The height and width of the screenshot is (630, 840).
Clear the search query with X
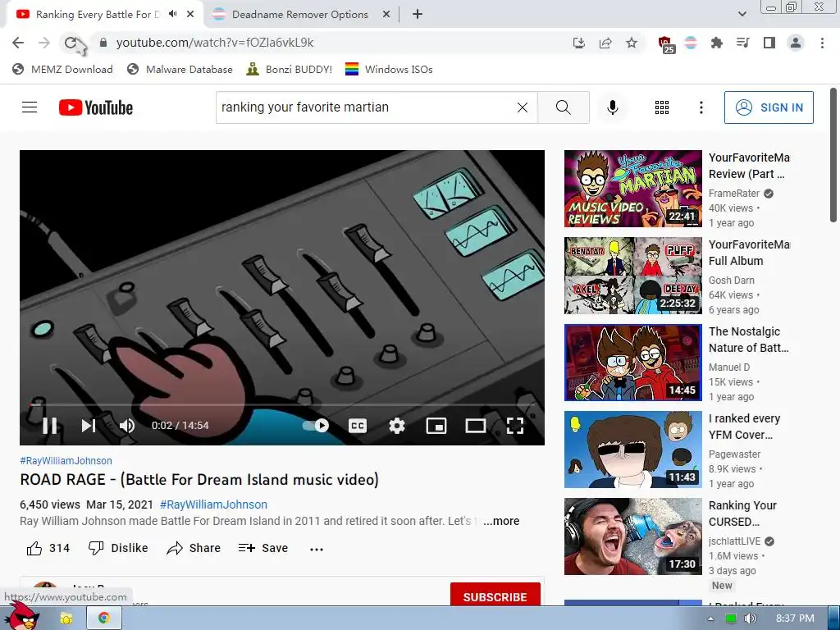[523, 107]
